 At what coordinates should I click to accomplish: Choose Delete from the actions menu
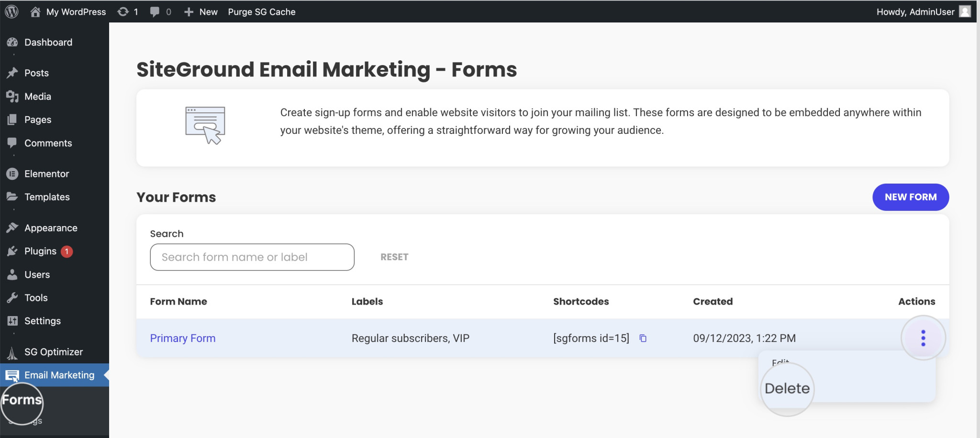point(787,388)
